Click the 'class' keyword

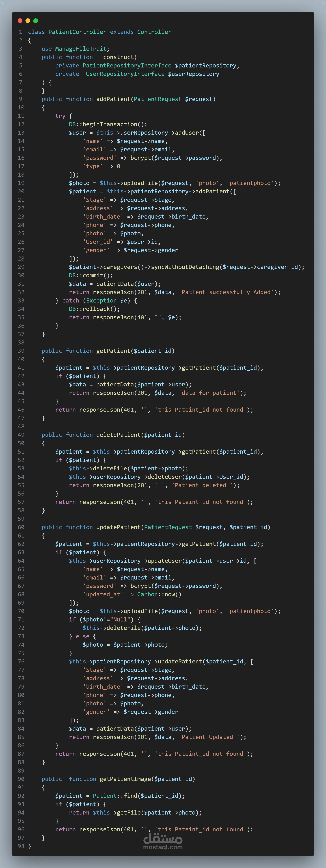click(36, 32)
